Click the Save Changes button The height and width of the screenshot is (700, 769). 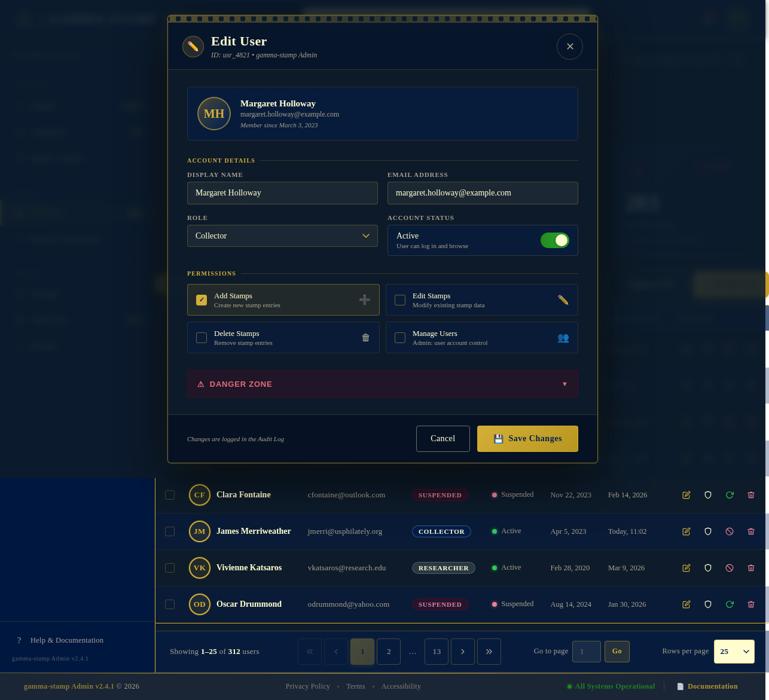point(527,438)
